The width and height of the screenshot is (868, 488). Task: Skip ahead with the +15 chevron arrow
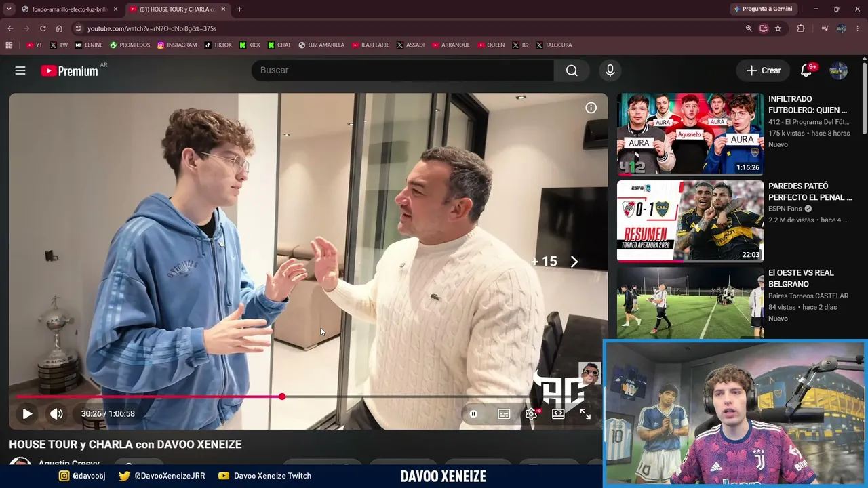(x=574, y=262)
